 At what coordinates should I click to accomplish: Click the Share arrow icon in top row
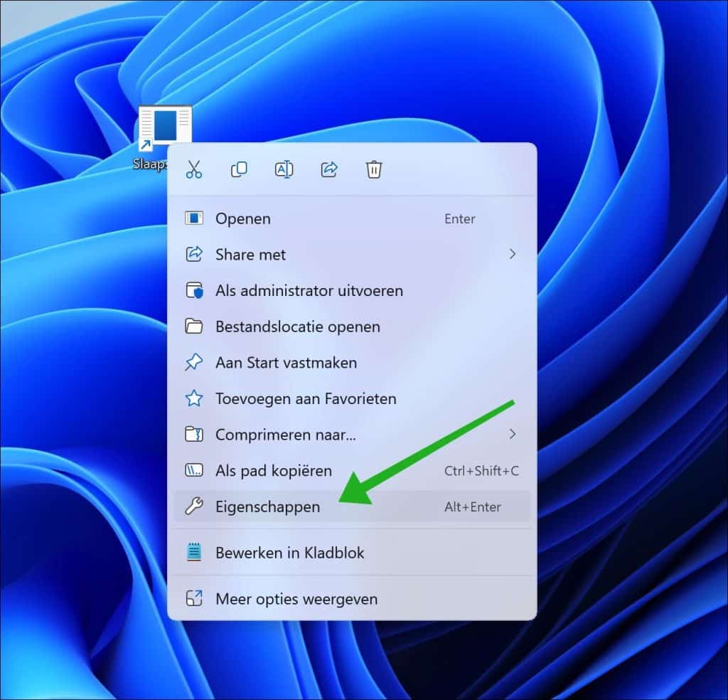328,169
